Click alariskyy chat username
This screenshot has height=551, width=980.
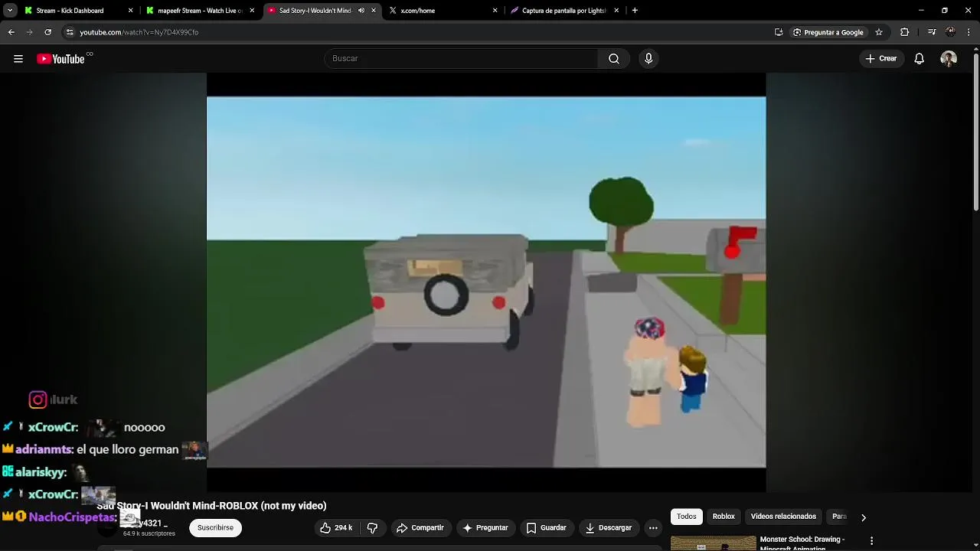point(41,473)
